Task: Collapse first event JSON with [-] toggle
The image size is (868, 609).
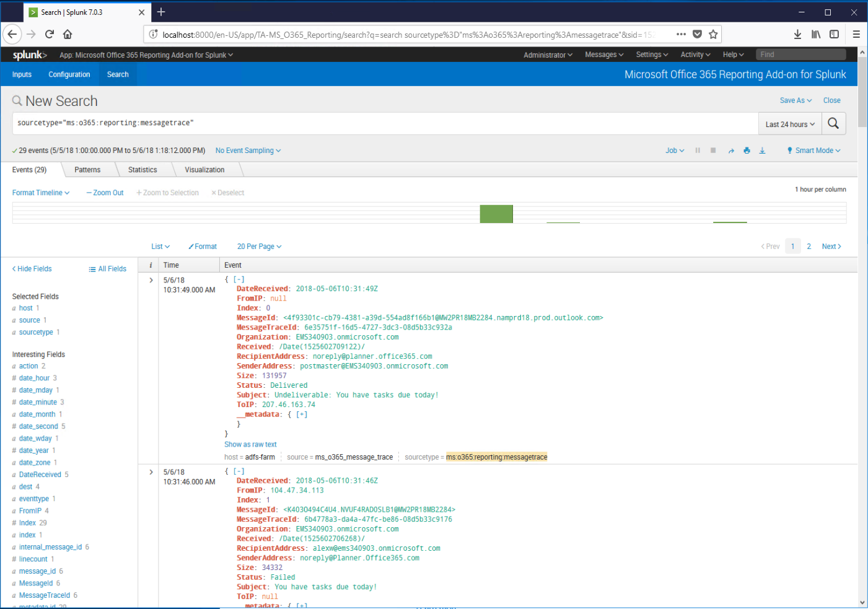Action: point(239,279)
